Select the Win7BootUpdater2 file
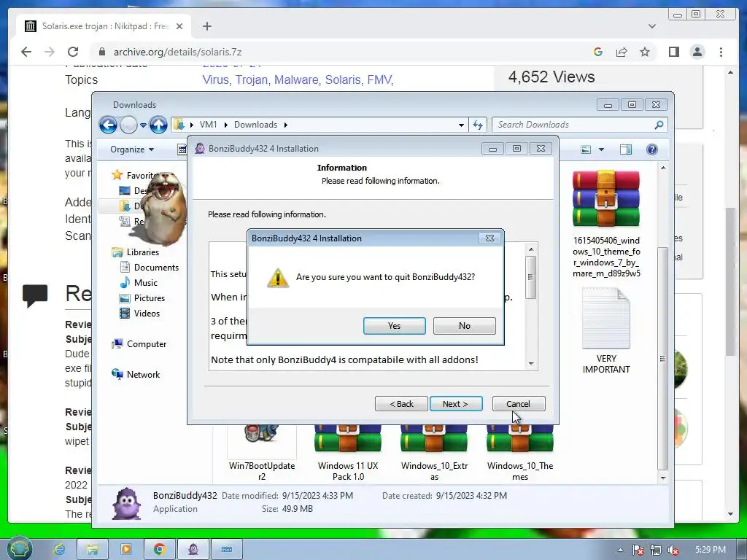 point(262,452)
